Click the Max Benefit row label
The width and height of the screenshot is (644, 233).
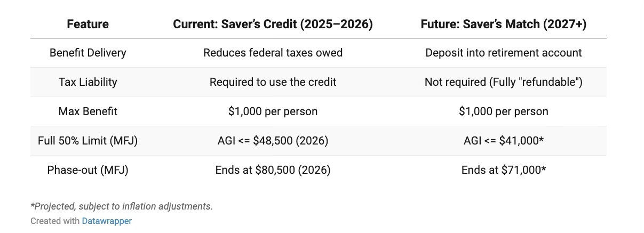click(88, 111)
